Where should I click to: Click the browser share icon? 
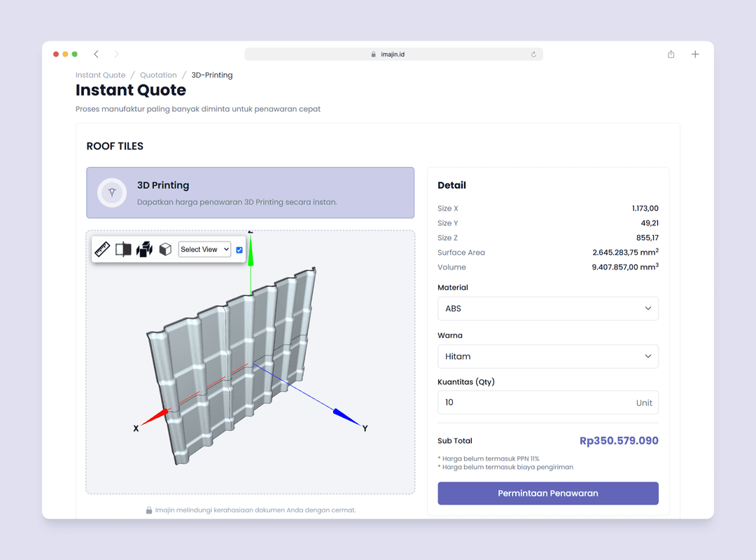click(671, 55)
